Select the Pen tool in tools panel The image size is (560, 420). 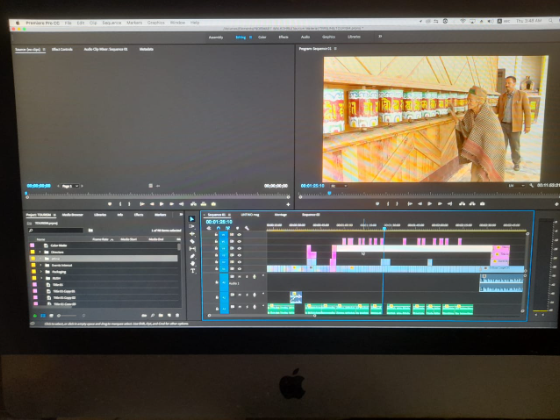(192, 256)
